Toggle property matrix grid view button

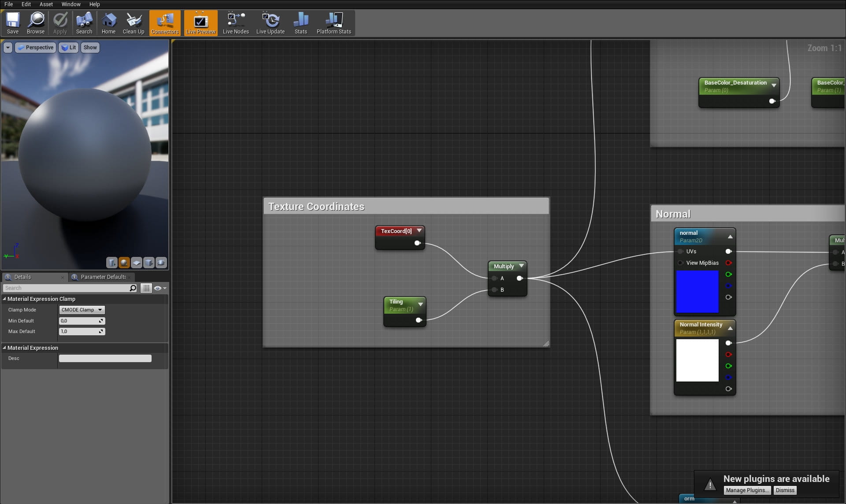146,288
